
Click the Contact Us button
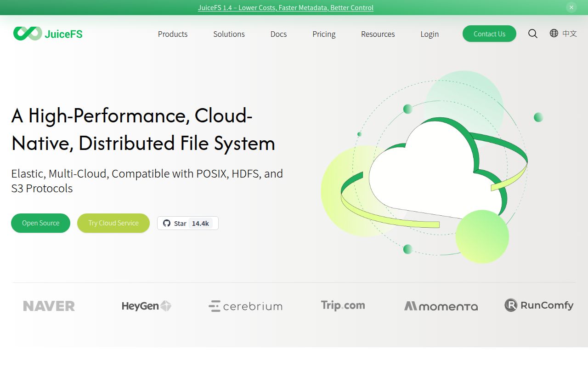[489, 34]
